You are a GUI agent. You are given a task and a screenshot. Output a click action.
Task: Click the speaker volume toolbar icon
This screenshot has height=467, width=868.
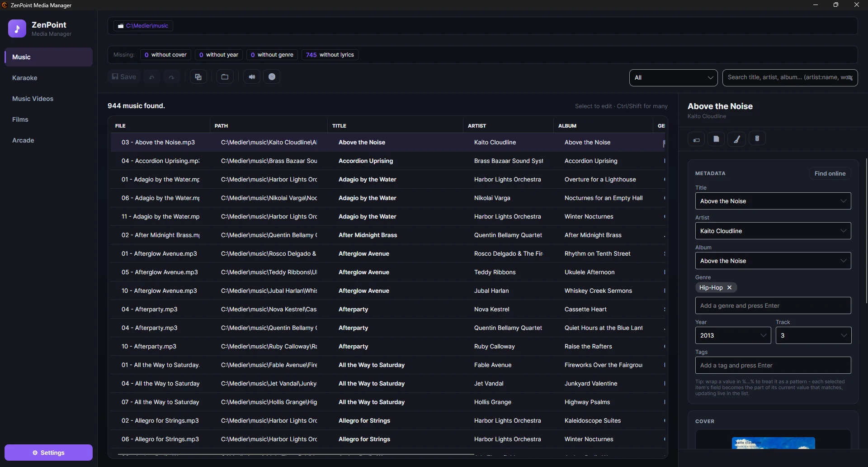(252, 77)
